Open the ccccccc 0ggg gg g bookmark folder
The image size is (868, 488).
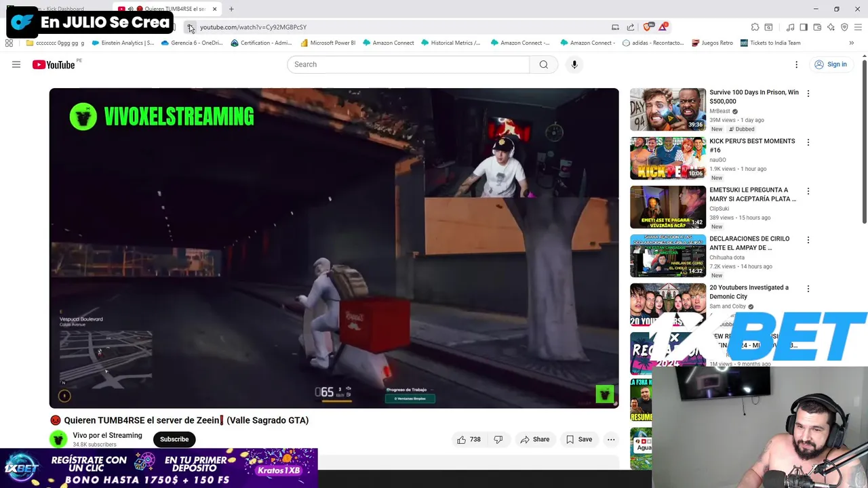pos(55,43)
